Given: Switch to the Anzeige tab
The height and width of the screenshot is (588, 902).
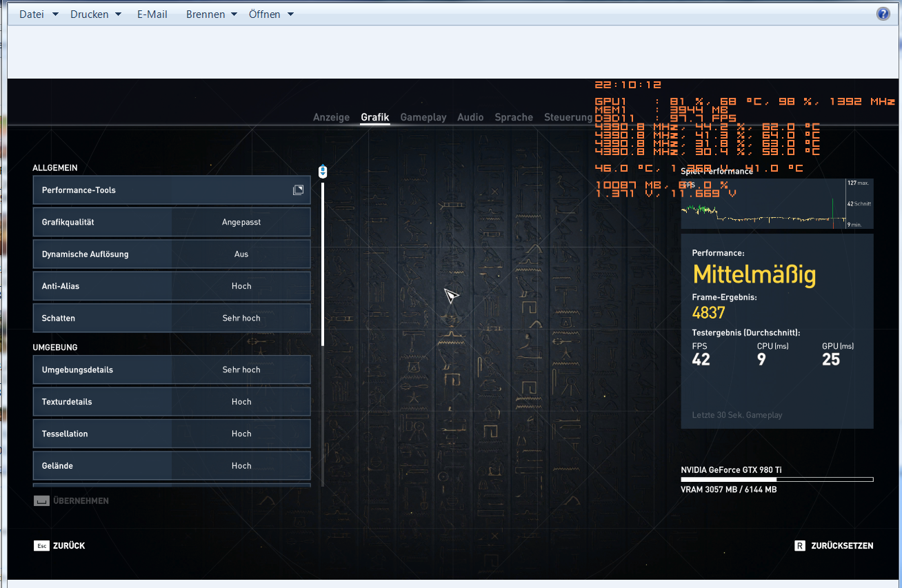Looking at the screenshot, I should coord(331,118).
